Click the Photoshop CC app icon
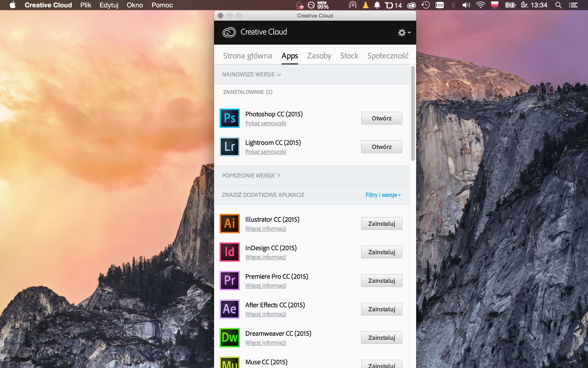Image resolution: width=588 pixels, height=368 pixels. (x=229, y=118)
